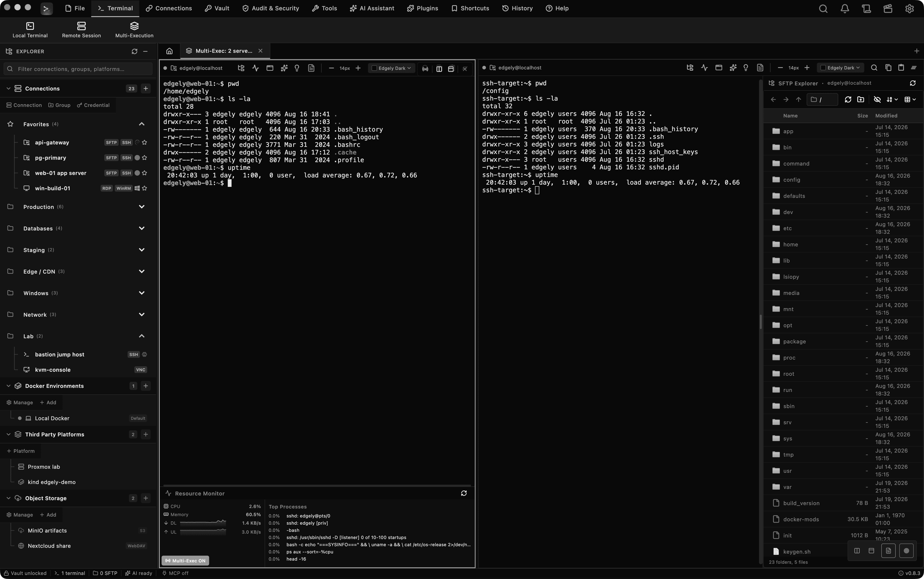
Task: Toggle favorite star for pg-primary
Action: (x=144, y=158)
